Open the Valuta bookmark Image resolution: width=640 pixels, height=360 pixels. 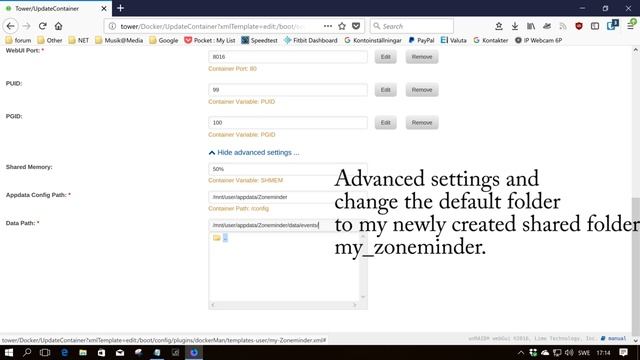[453, 40]
